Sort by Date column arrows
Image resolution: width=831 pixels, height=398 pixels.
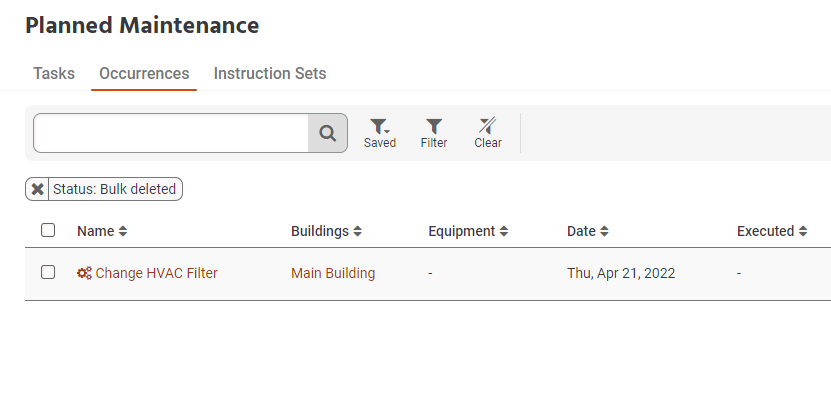[604, 231]
